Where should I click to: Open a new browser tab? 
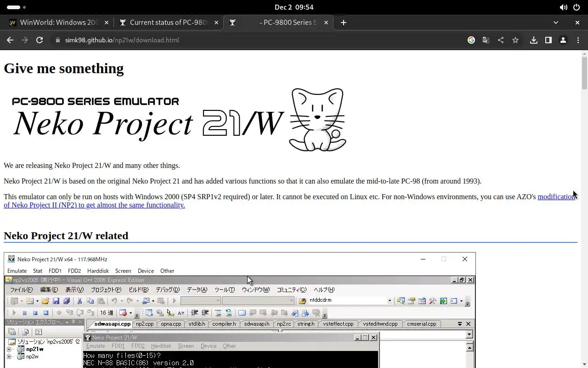(344, 23)
